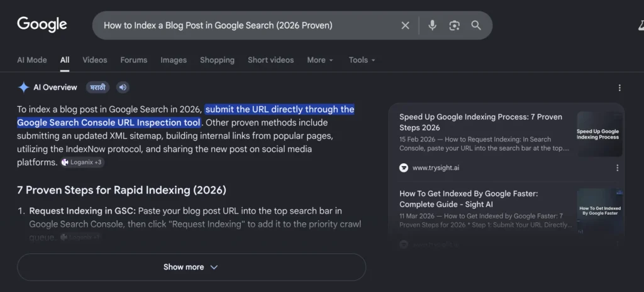
Task: Expand the More search filters dropdown
Action: 320,60
